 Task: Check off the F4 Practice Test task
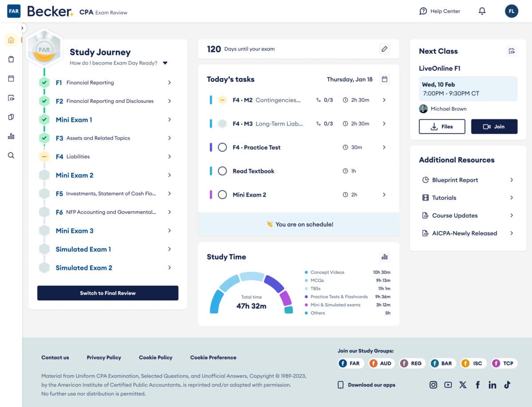tap(223, 147)
